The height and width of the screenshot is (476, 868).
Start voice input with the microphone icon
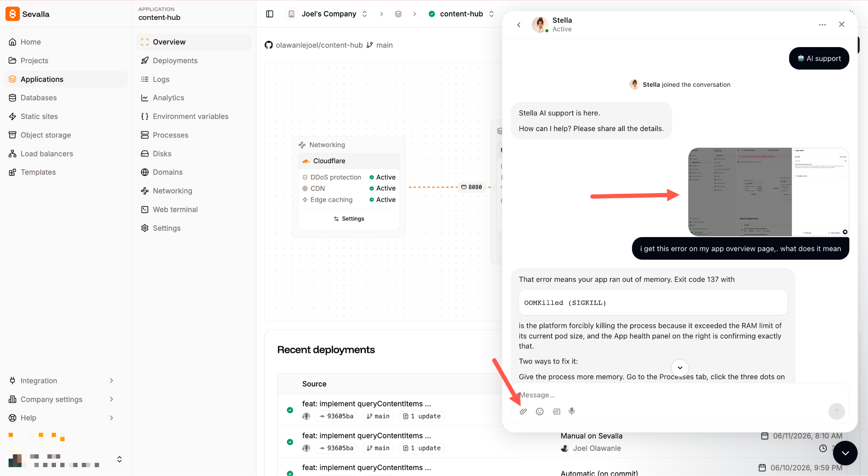click(x=572, y=411)
